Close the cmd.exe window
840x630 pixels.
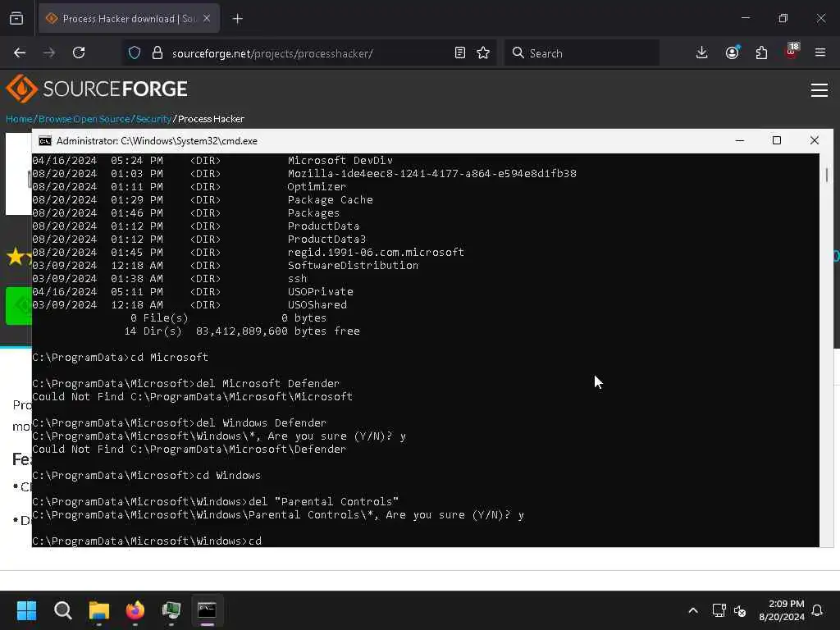(x=815, y=141)
